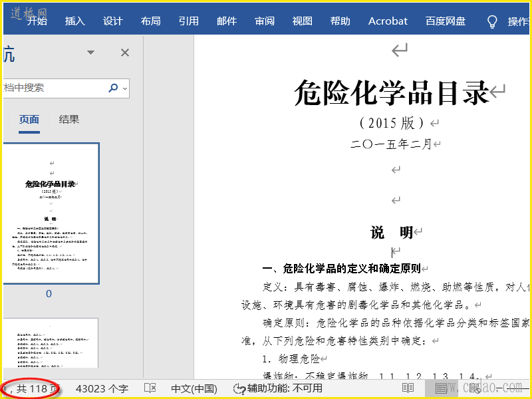
Task: Open navigation pane task options dropdown arrow
Action: click(x=90, y=53)
